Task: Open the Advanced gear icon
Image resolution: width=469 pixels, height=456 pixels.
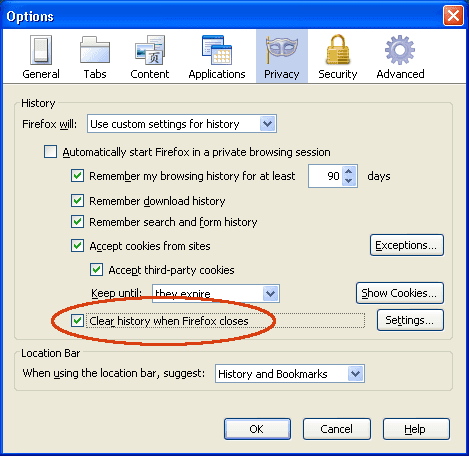Action: (x=400, y=50)
